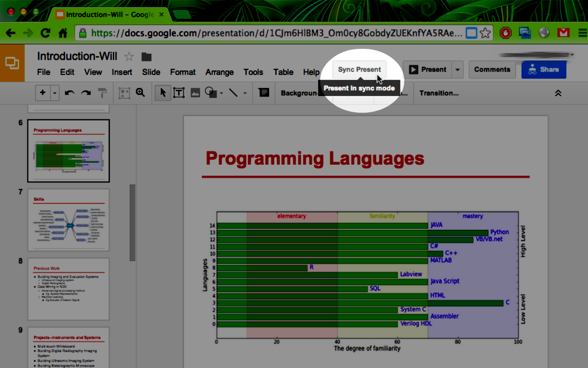Select the Text box tool

tap(179, 93)
